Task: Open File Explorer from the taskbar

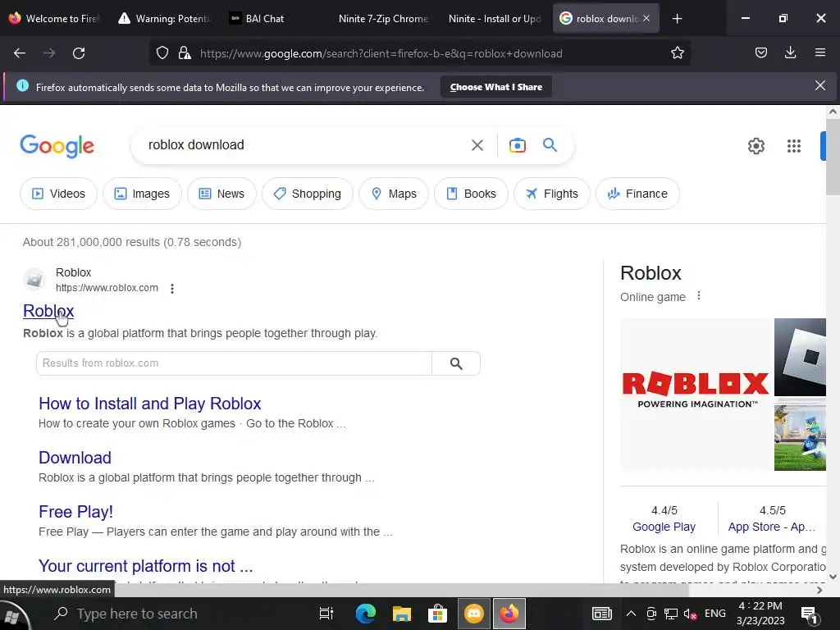Action: (x=401, y=614)
